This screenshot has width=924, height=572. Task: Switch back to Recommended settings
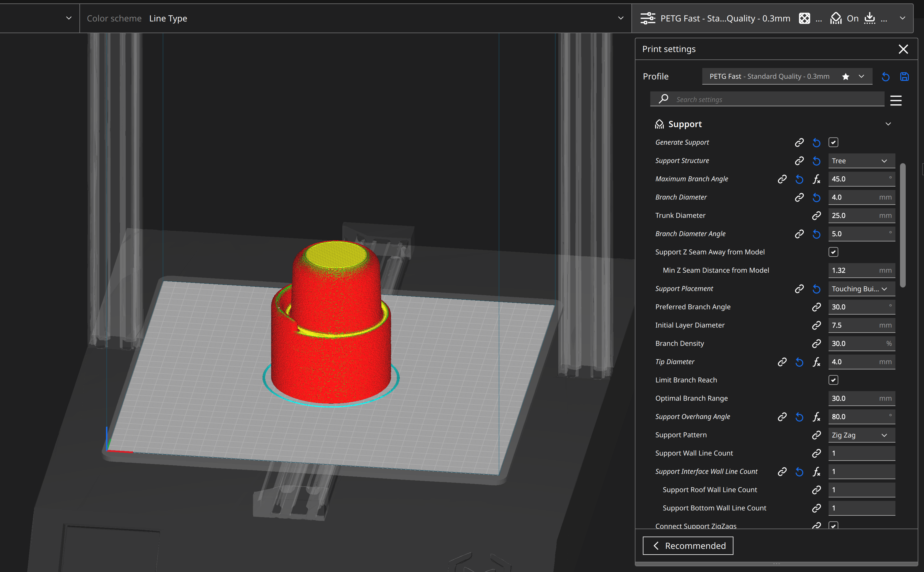(688, 545)
